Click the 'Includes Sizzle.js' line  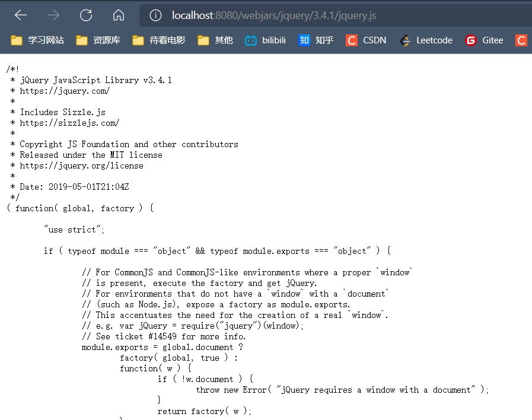[62, 112]
